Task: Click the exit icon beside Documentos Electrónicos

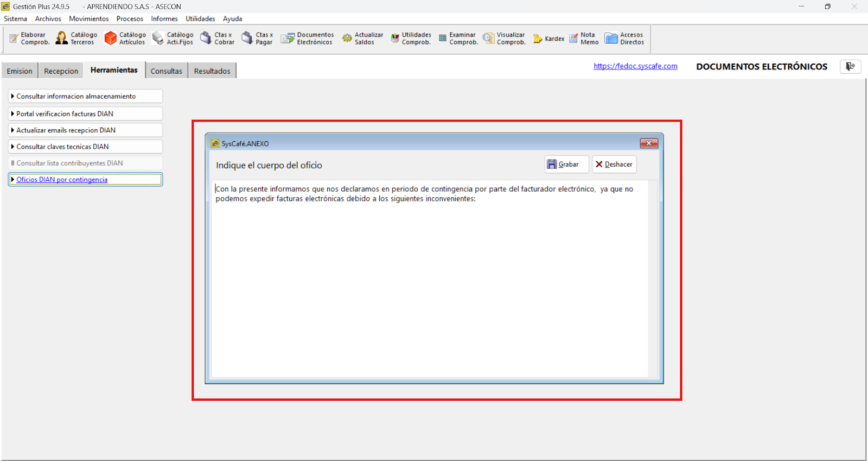Action: 850,66
